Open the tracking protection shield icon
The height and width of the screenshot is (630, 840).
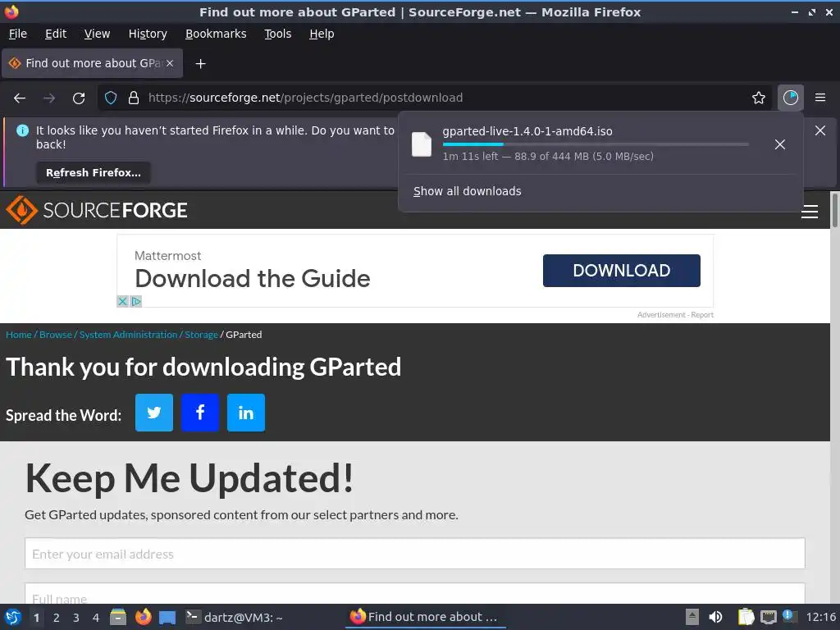click(111, 98)
